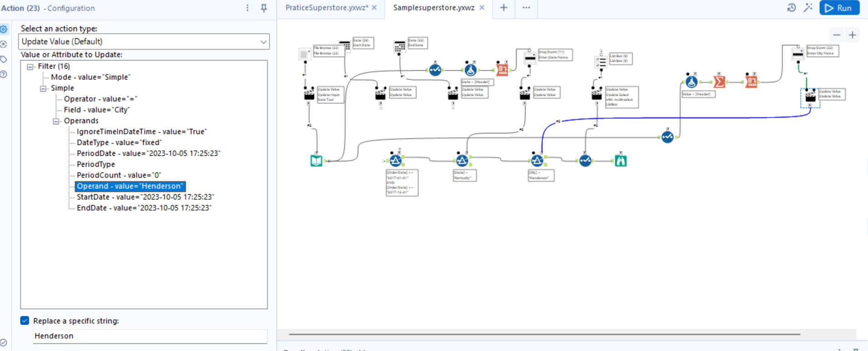Collapse the Operands tree node
The width and height of the screenshot is (868, 351).
[x=56, y=121]
